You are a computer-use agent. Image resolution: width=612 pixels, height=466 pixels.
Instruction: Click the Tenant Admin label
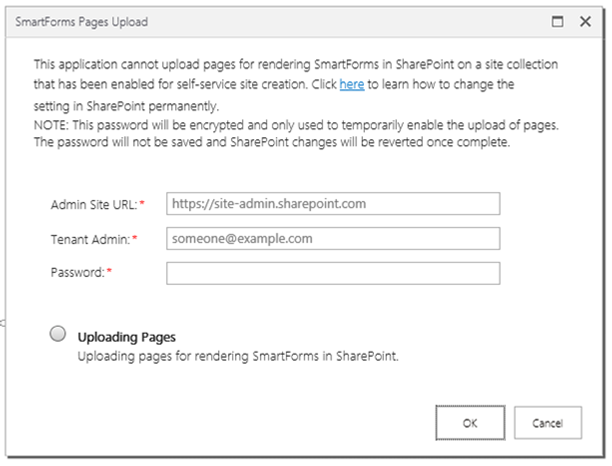pos(89,239)
